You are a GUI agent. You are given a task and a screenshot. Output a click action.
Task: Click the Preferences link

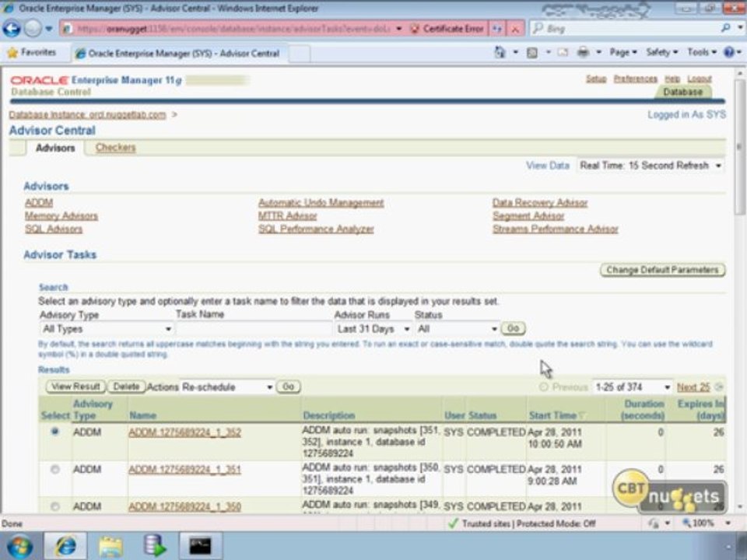(x=636, y=79)
